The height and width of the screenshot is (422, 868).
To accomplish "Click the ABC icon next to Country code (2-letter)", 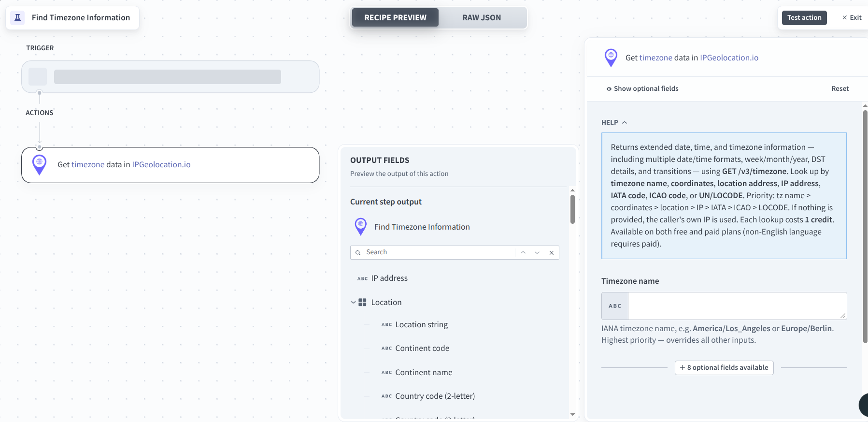I will [x=386, y=396].
